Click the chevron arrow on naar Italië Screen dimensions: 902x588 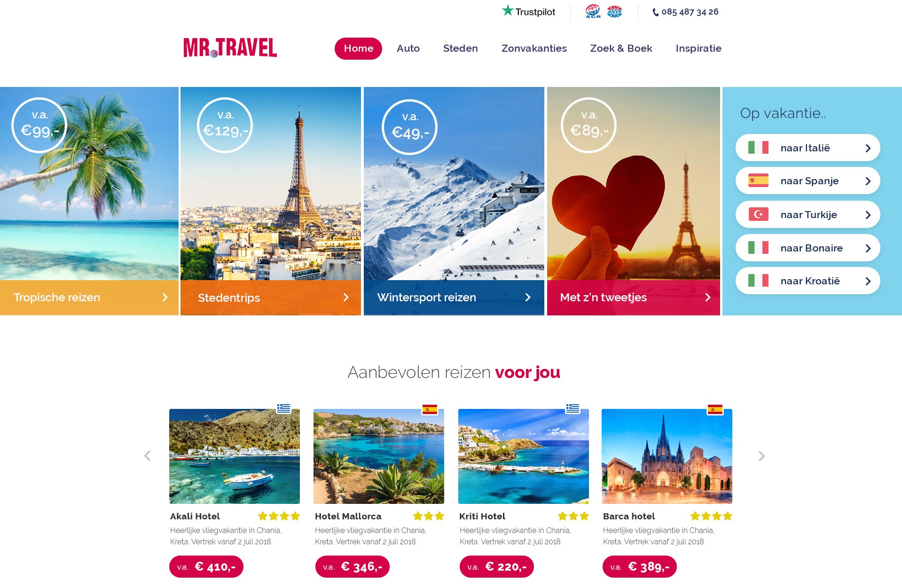(868, 148)
